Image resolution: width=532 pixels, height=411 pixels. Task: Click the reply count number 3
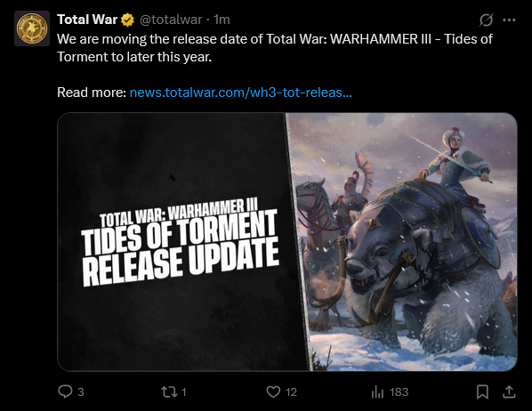click(x=80, y=392)
